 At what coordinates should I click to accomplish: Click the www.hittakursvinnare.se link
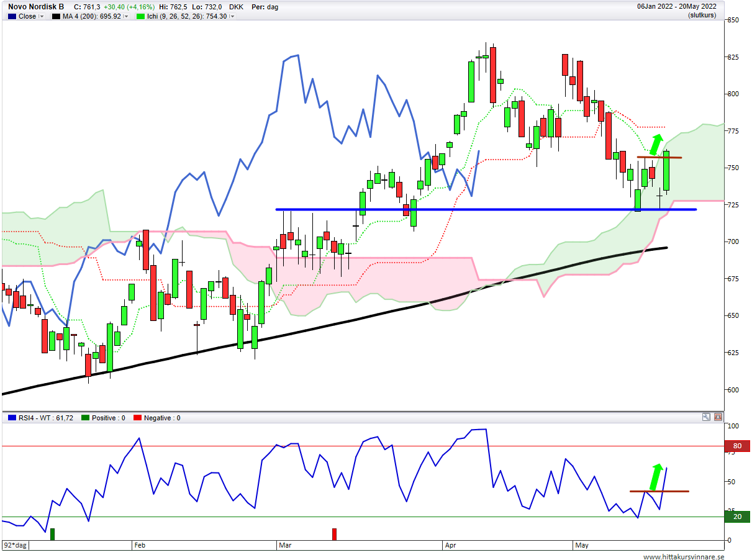[x=683, y=556]
